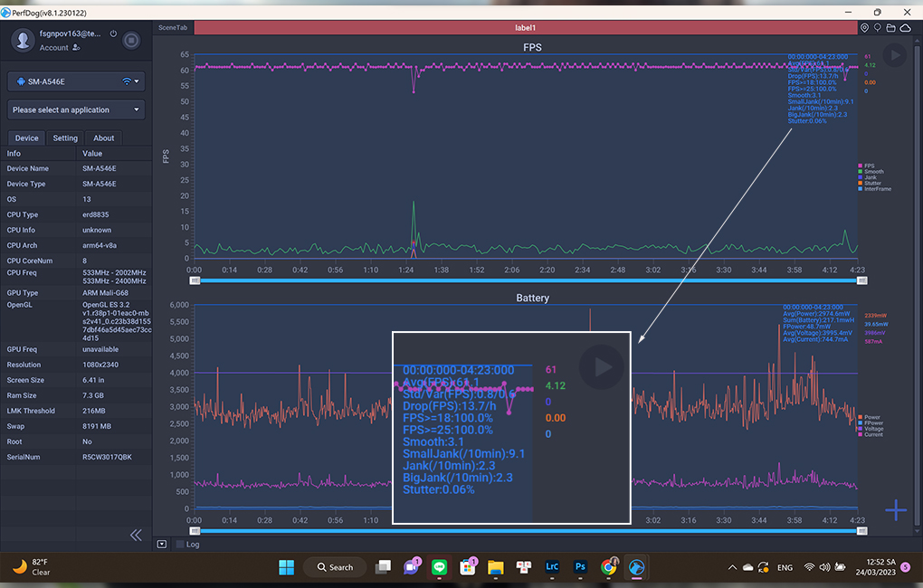Click Resolution value 1080x2340
This screenshot has width=923, height=588.
[100, 365]
